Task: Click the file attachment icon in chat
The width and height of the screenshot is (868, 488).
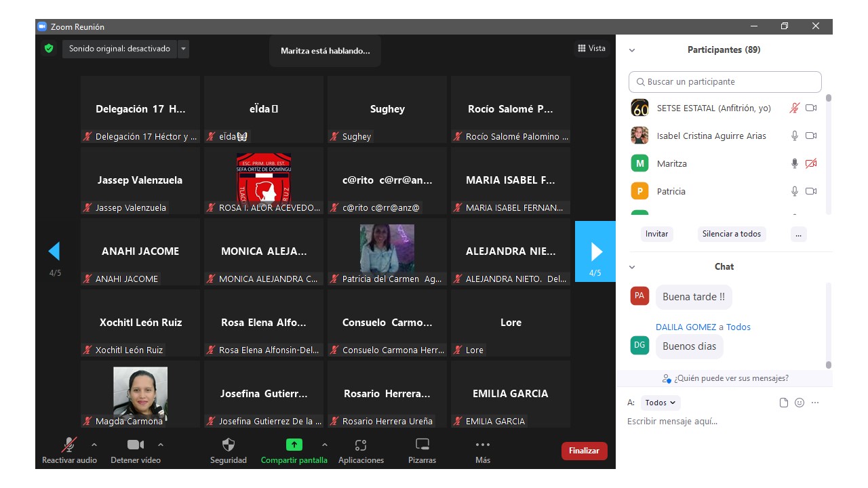Action: (784, 403)
